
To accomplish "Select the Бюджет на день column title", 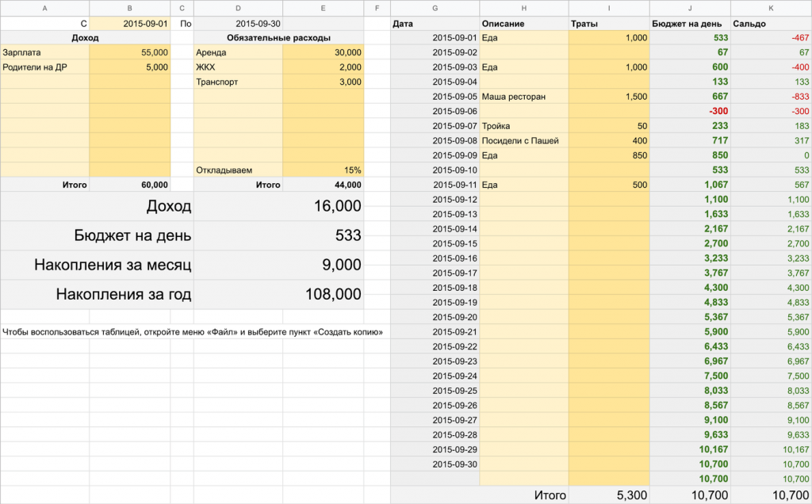I will coord(690,24).
